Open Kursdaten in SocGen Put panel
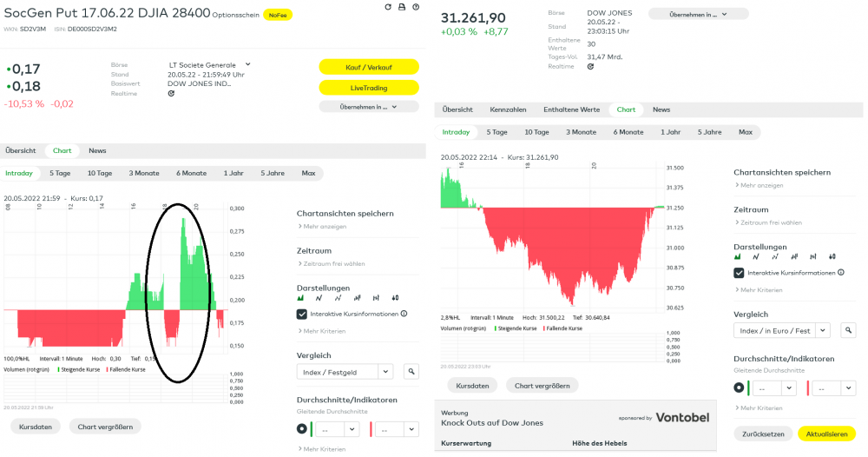The width and height of the screenshot is (868, 457). [36, 427]
